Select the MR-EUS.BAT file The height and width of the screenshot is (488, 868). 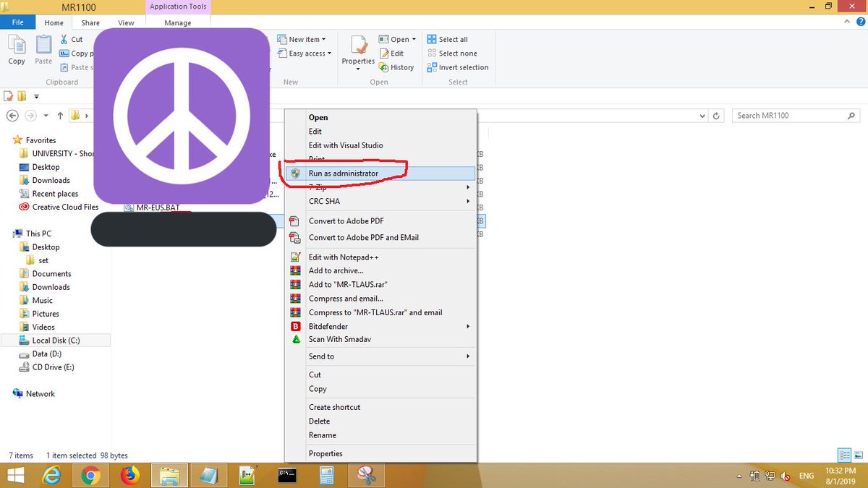152,207
